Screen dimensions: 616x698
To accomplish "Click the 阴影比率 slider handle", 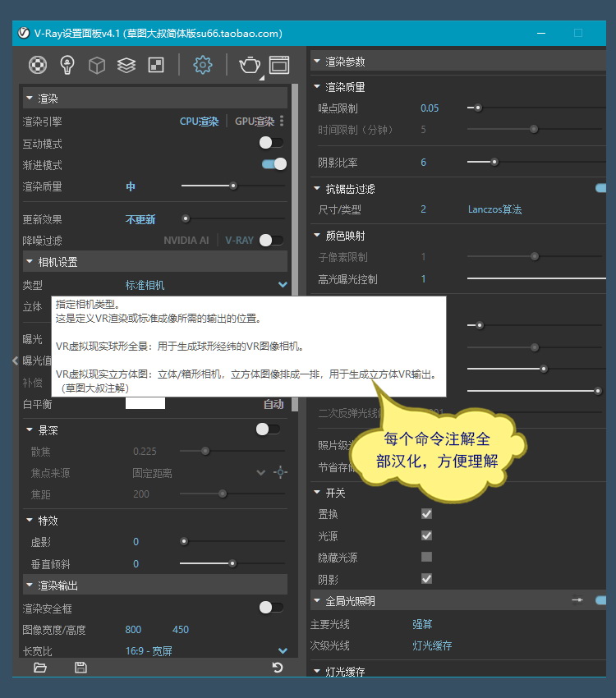I will pyautogui.click(x=494, y=162).
